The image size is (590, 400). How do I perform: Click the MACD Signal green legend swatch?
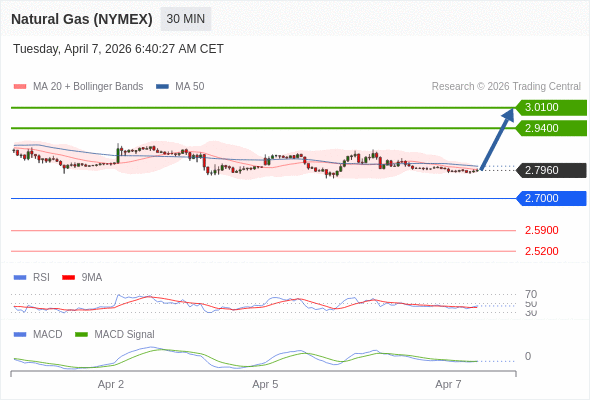(81, 335)
